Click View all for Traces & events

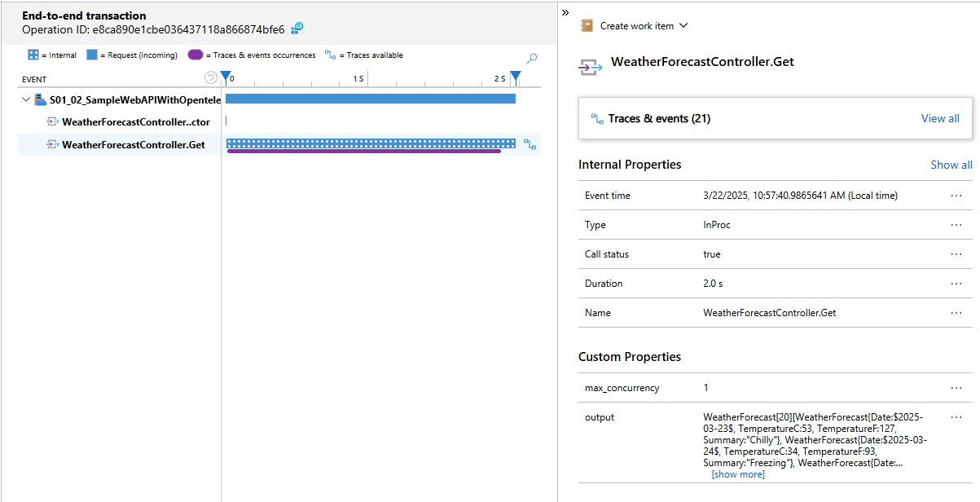[939, 118]
